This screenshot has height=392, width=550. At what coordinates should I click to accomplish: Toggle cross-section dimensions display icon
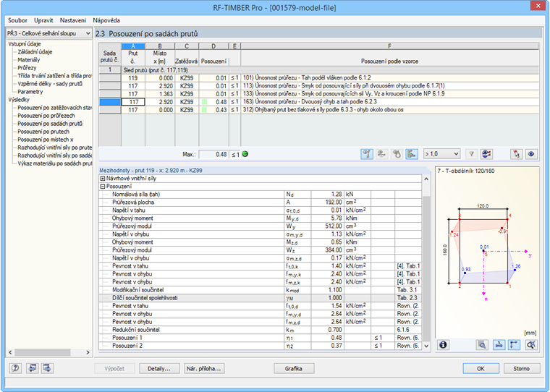pyautogui.click(x=500, y=345)
